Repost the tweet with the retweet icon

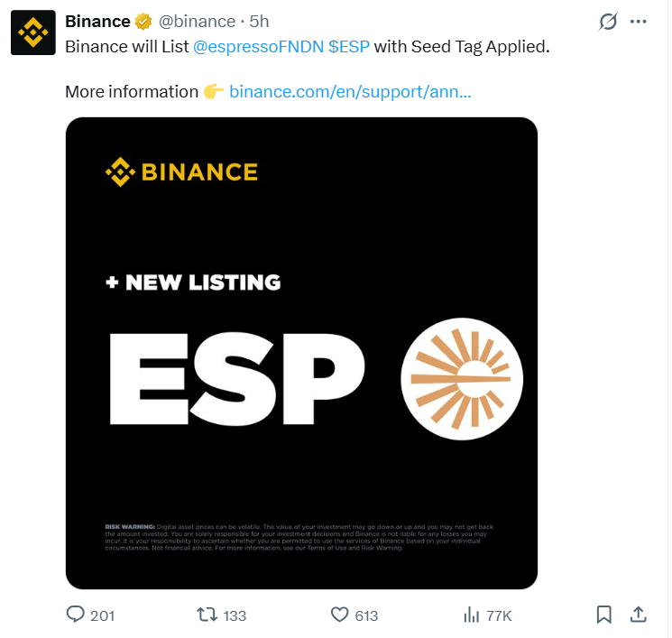[x=207, y=615]
